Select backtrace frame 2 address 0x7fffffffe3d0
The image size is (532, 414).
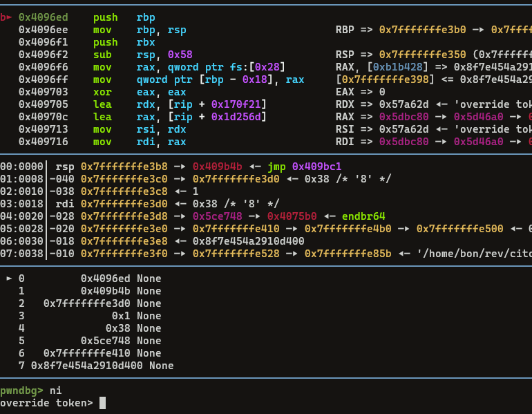click(87, 303)
